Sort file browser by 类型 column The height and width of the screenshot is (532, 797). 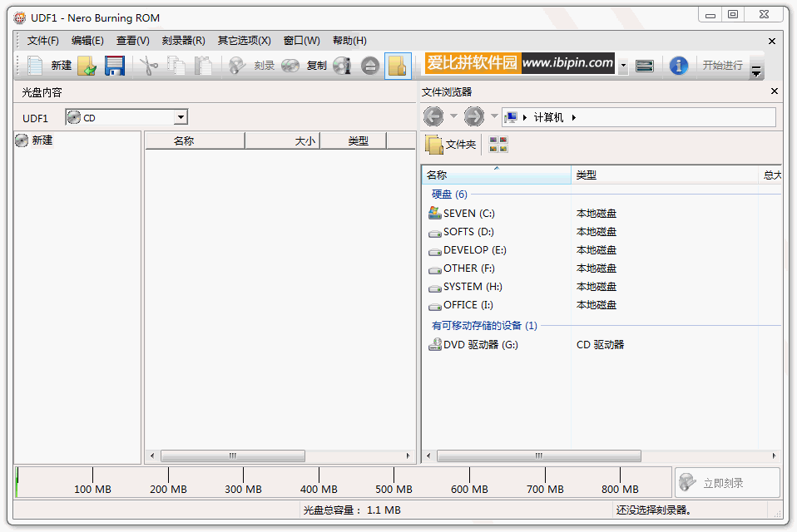[665, 175]
